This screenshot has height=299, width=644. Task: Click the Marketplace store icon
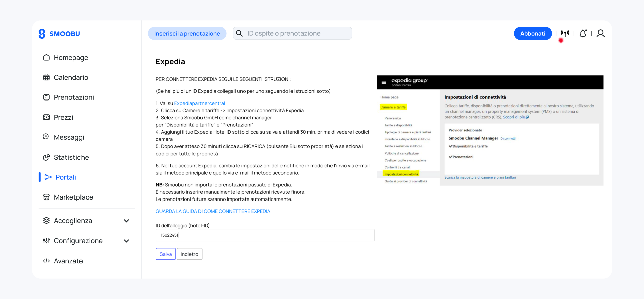[46, 197]
